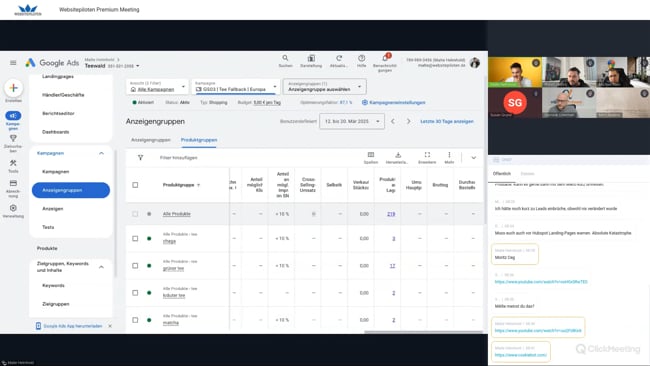Open the date range dropdown

click(x=352, y=121)
